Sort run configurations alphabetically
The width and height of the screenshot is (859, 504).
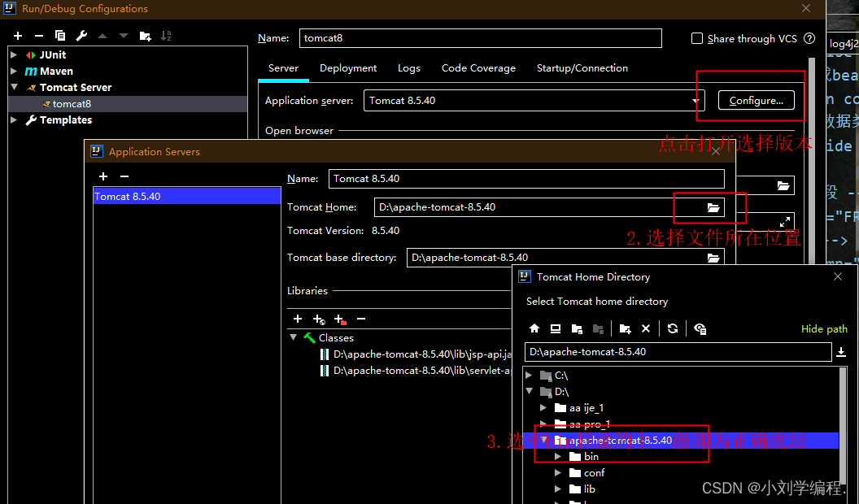166,36
